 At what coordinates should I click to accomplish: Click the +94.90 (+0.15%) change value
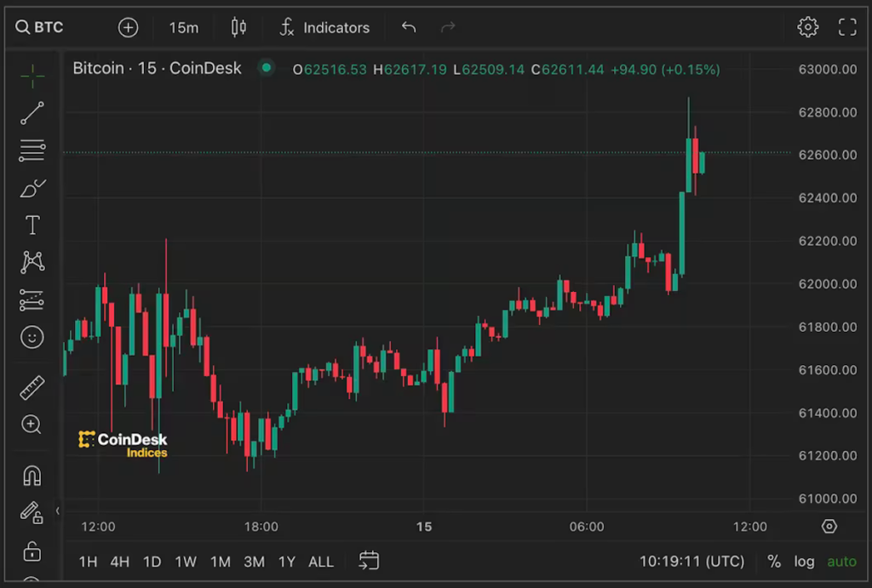coord(665,70)
